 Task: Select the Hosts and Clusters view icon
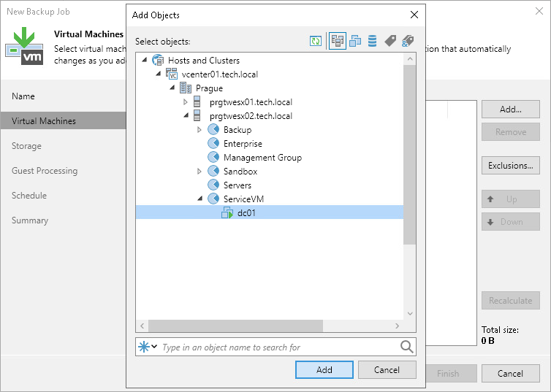pos(338,41)
